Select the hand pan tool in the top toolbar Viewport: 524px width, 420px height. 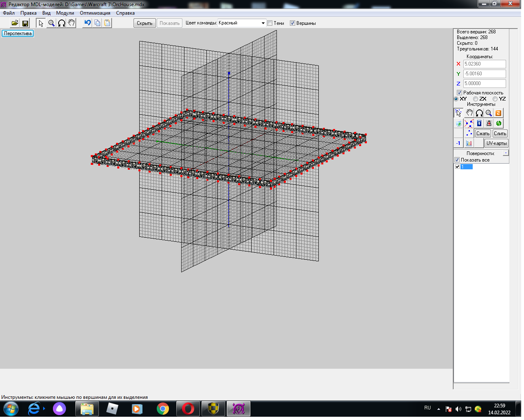coord(72,23)
